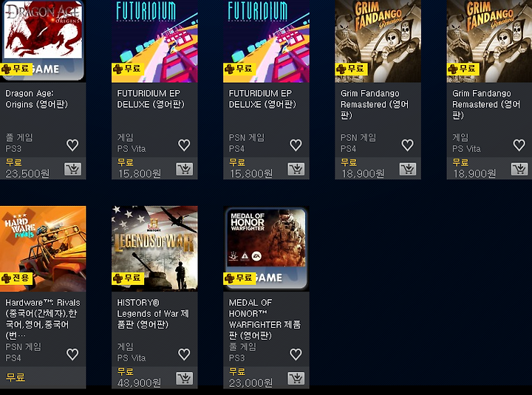Image resolution: width=532 pixels, height=395 pixels.
Task: Add PS Vita Grim Fandango Remastered to cart
Action: click(519, 169)
